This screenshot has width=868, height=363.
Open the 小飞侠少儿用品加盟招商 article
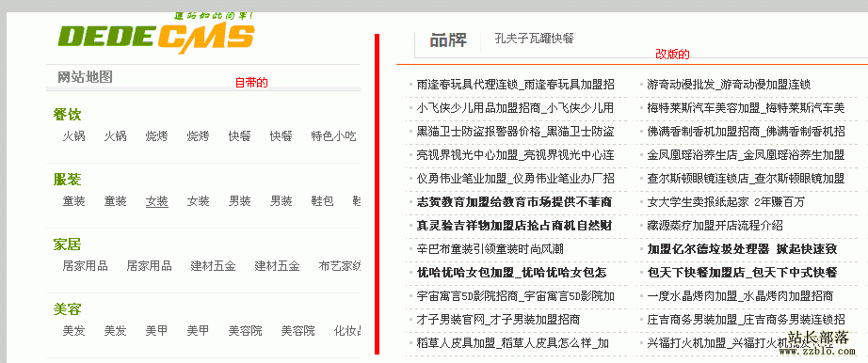click(515, 108)
